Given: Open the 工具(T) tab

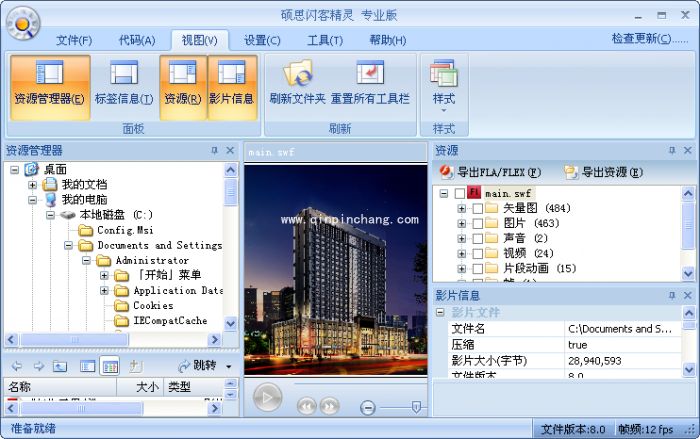Looking at the screenshot, I should click(x=325, y=41).
